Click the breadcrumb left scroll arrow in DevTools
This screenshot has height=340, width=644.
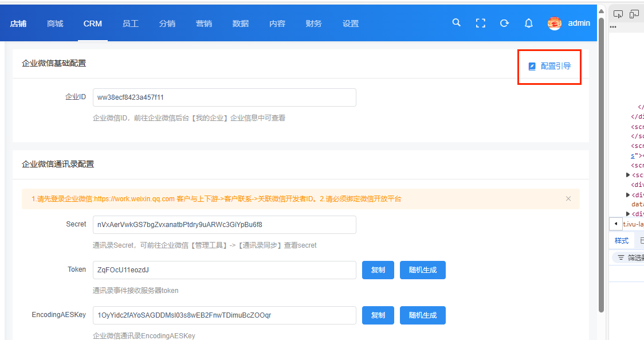click(616, 224)
